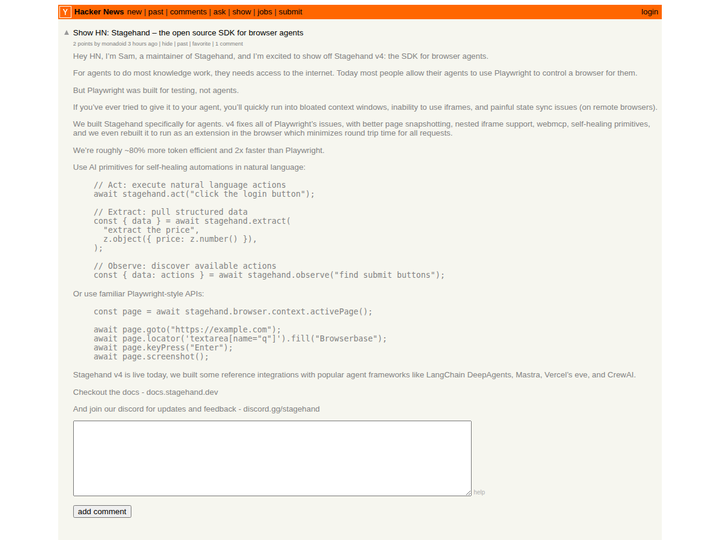Click the code line 'await page.goto("https://example.com");'
720x540 pixels.
pyautogui.click(x=187, y=330)
